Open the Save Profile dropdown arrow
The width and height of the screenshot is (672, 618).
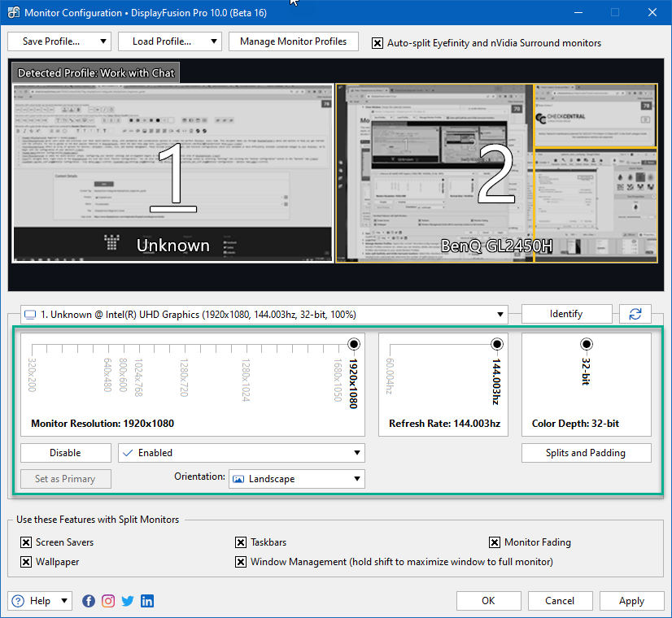click(x=103, y=41)
